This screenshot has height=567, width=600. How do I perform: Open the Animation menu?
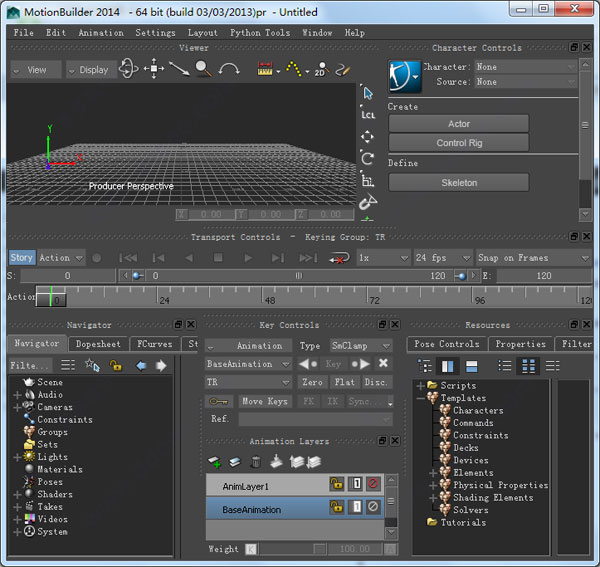(101, 33)
